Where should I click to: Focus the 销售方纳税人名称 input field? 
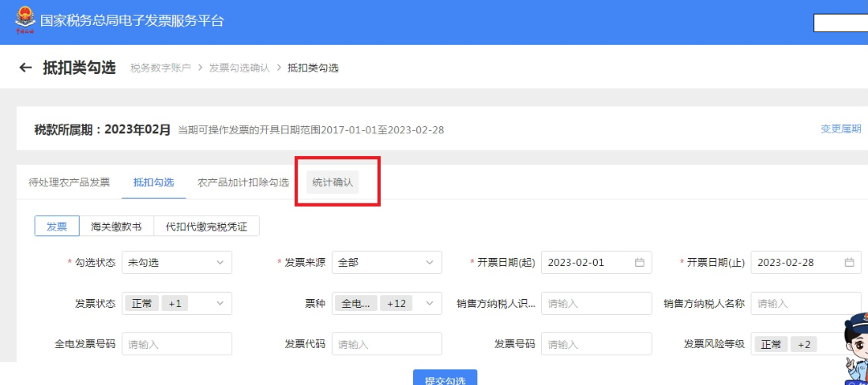tap(806, 303)
